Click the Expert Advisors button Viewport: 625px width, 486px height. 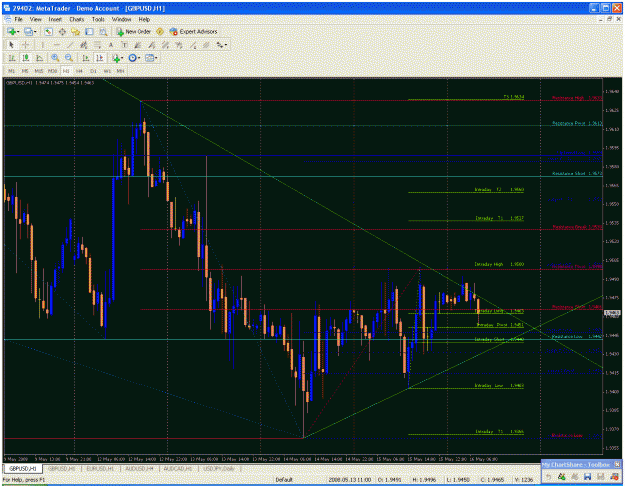click(193, 31)
